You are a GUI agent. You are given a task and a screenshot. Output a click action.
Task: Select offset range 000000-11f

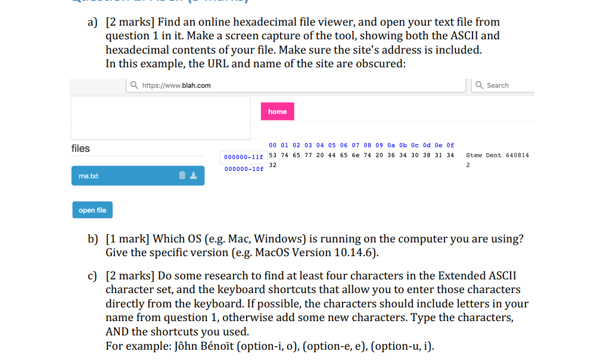pyautogui.click(x=244, y=155)
